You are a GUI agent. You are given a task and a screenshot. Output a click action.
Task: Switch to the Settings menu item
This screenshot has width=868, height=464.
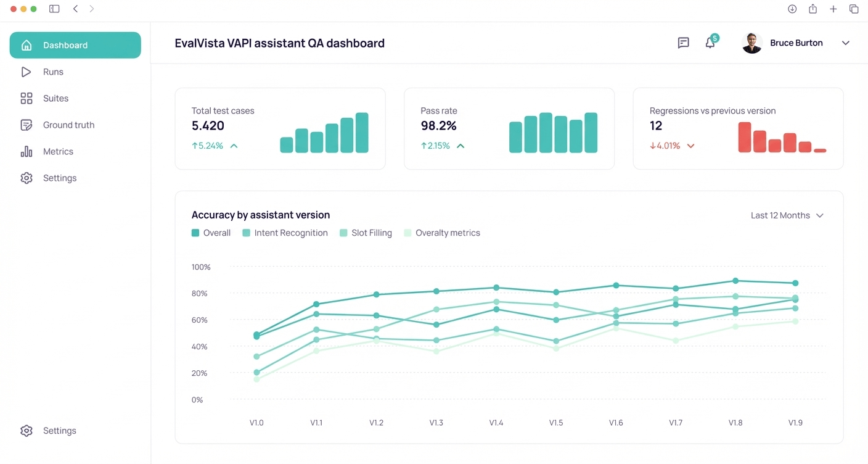(x=59, y=178)
